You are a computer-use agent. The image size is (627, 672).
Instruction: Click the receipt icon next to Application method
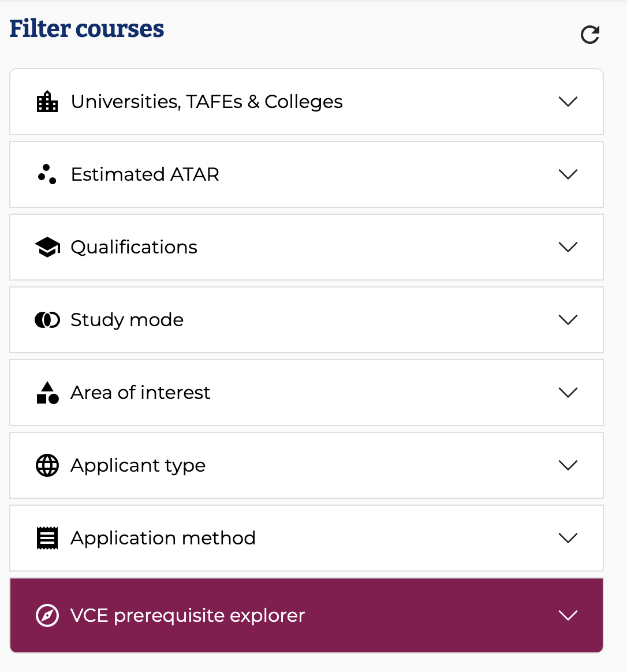(x=47, y=538)
